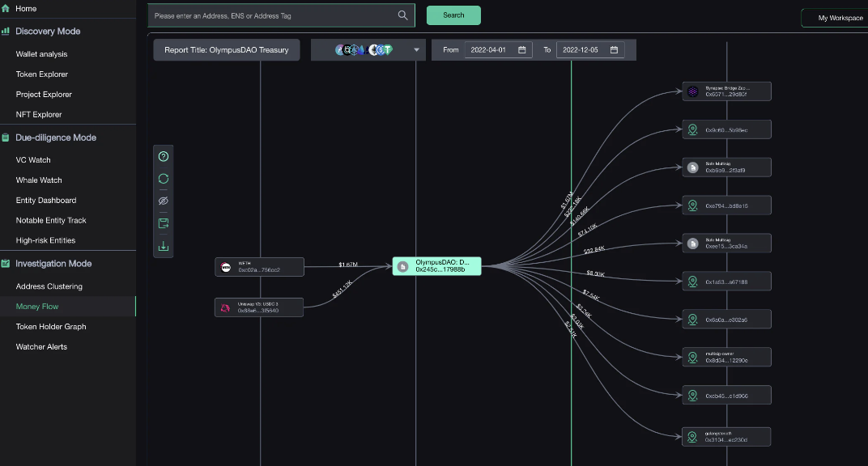Collapse the Investigation Mode section
Screen dimensions: 868x466
(x=53, y=264)
